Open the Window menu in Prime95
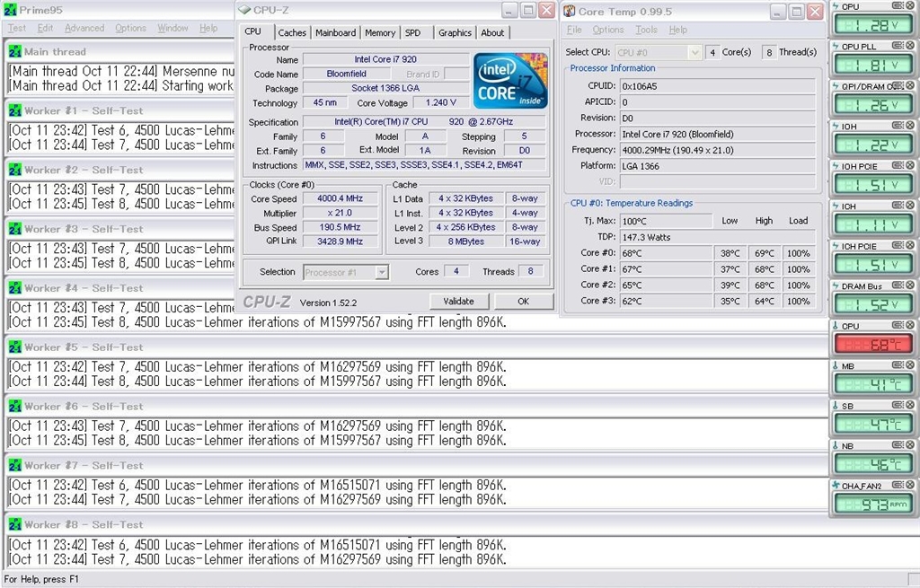Screen dimensions: 920x588 coord(172,28)
